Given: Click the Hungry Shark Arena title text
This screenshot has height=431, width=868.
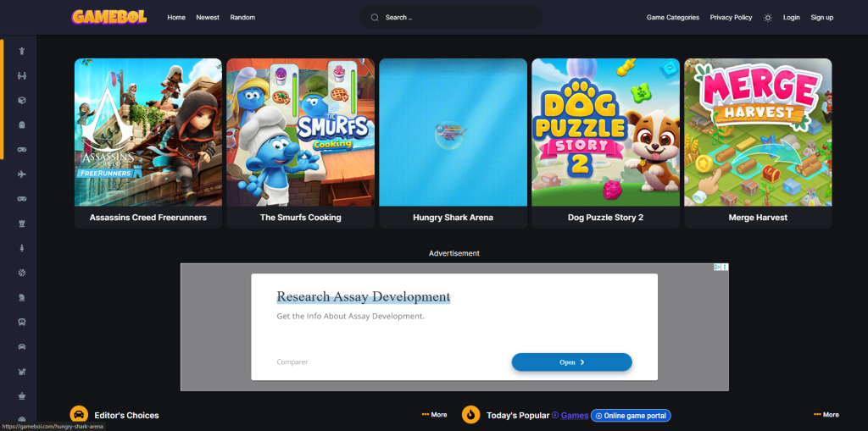Looking at the screenshot, I should click(x=453, y=218).
